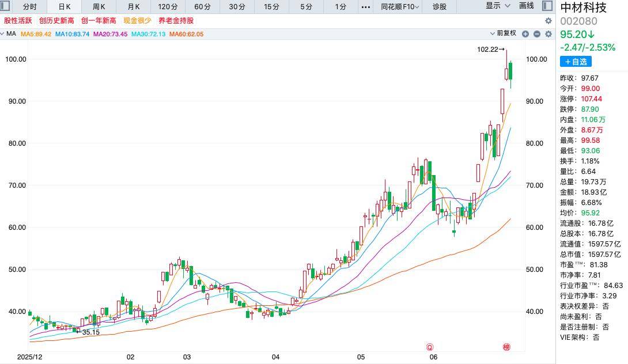Click the 总市值 1597.57亿 row
628x364 pixels.
click(592, 254)
